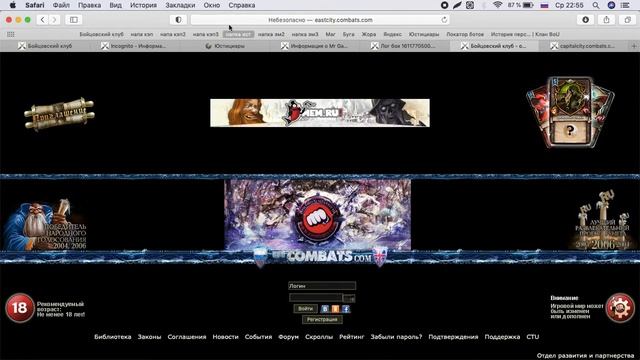
Task: Open the Закладки menu
Action: (x=180, y=5)
